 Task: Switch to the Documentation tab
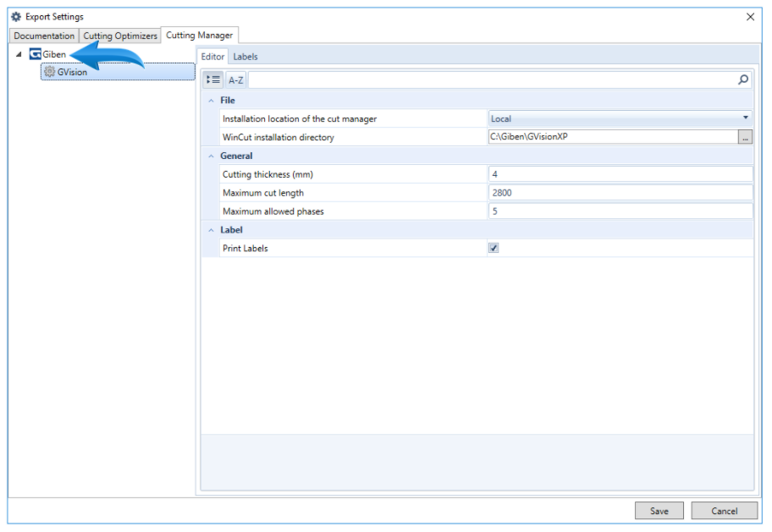[x=44, y=36]
